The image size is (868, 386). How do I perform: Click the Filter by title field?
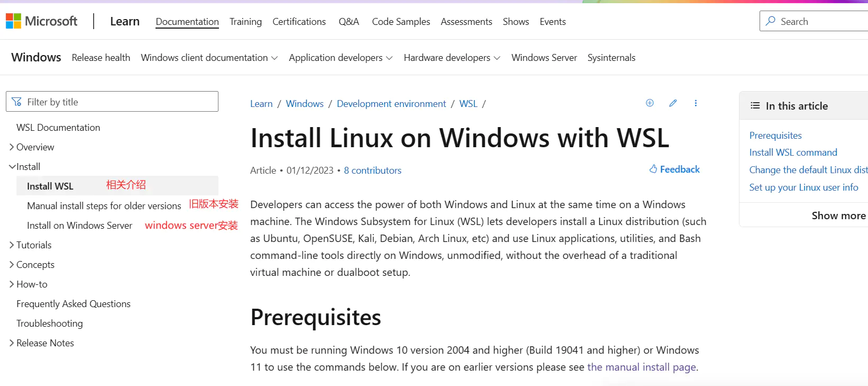[x=112, y=102]
